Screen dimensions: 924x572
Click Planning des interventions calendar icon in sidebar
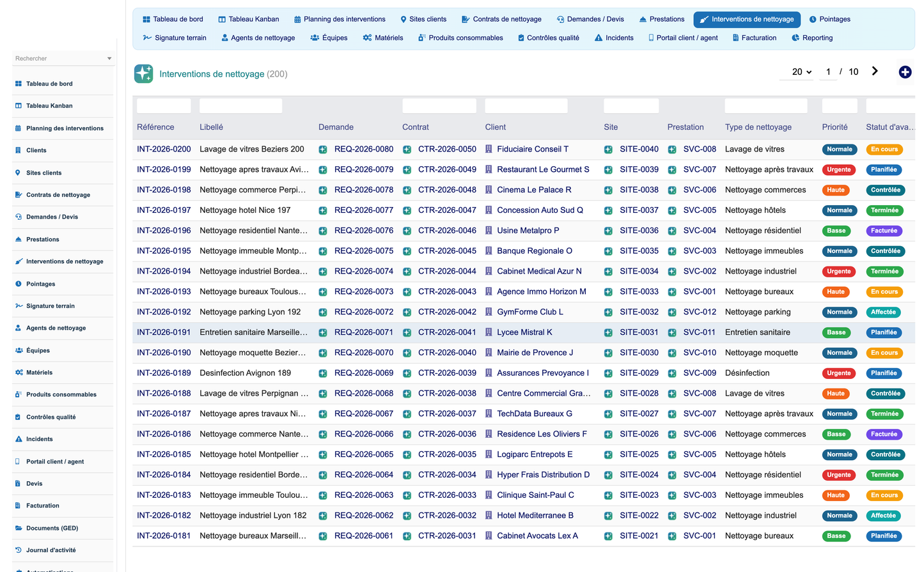pyautogui.click(x=19, y=128)
